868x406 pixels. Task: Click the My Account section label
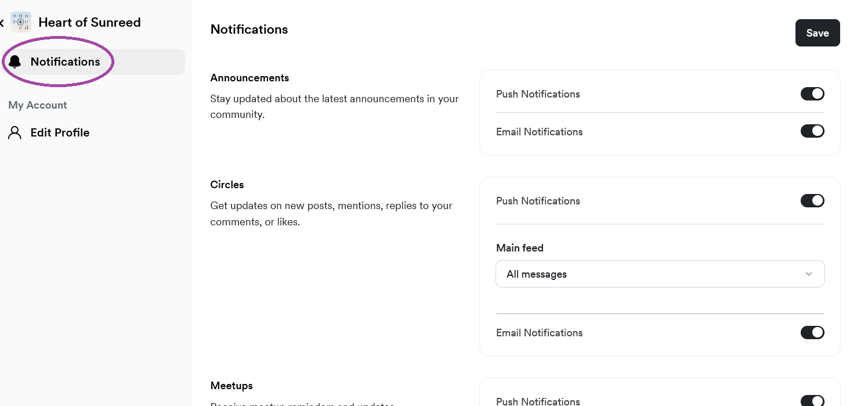coord(38,105)
